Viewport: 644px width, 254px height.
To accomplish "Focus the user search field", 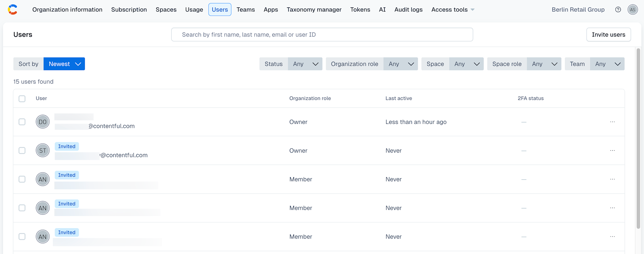I will [322, 35].
